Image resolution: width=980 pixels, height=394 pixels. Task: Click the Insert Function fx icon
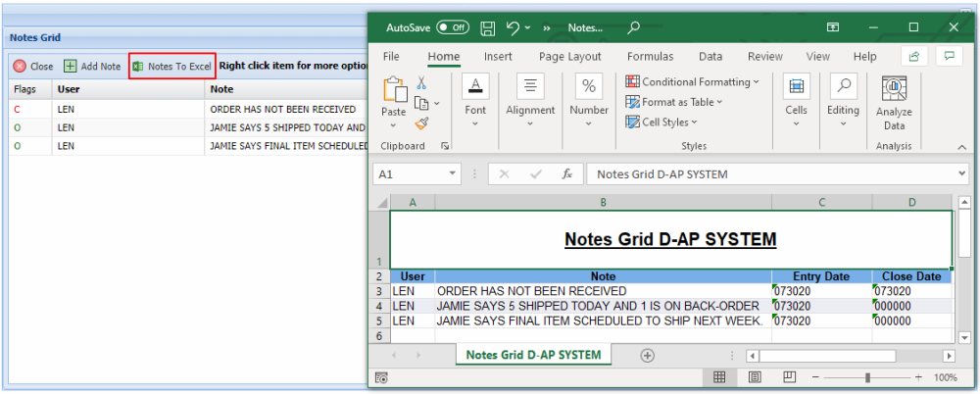pos(566,174)
